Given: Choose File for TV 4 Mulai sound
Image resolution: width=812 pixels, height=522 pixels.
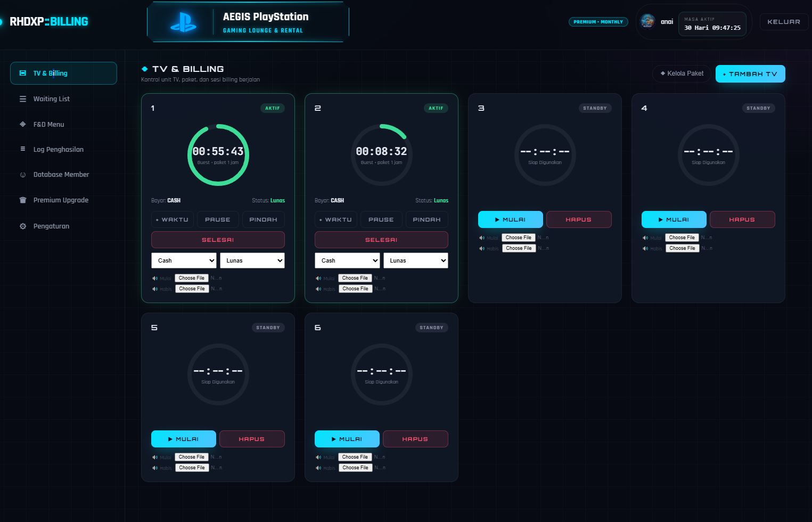Looking at the screenshot, I should 682,238.
